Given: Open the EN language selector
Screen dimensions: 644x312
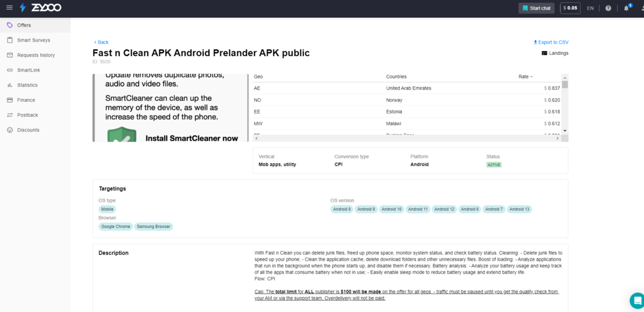Looking at the screenshot, I should [590, 8].
